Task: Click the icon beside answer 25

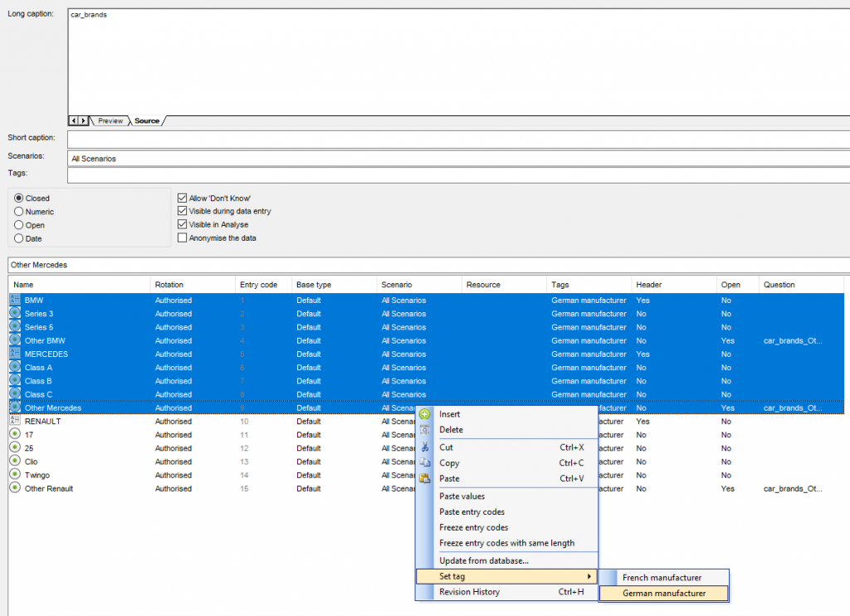Action: (15, 447)
